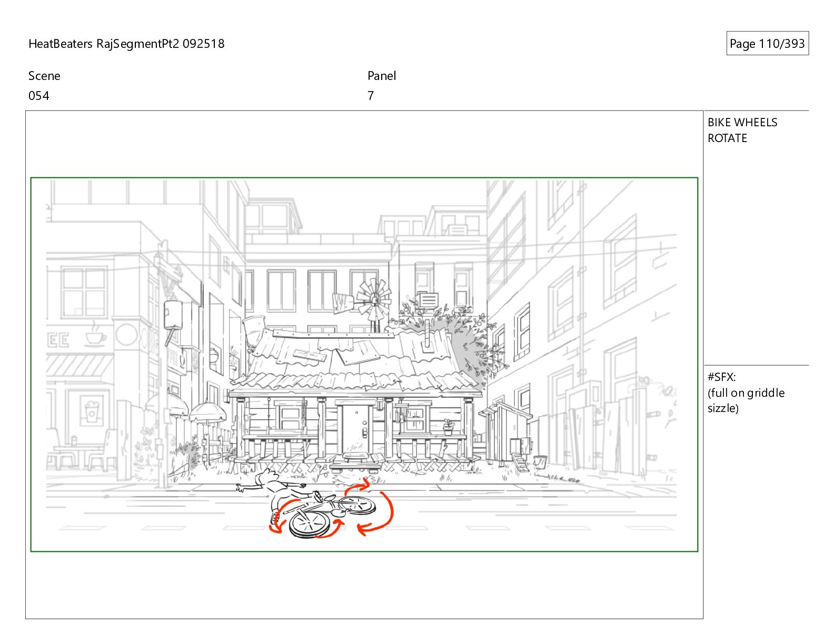Click the Scene label heading
The image size is (834, 644).
coord(44,76)
